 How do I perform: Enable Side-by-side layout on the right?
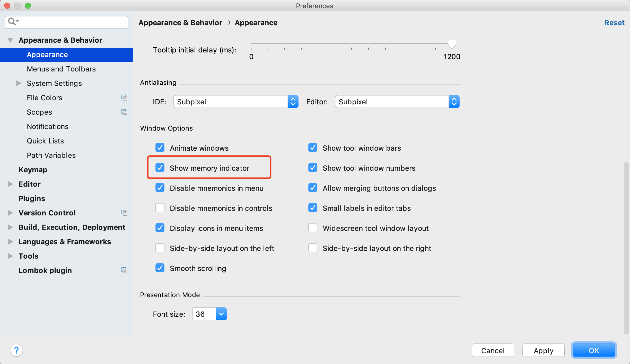click(x=313, y=248)
